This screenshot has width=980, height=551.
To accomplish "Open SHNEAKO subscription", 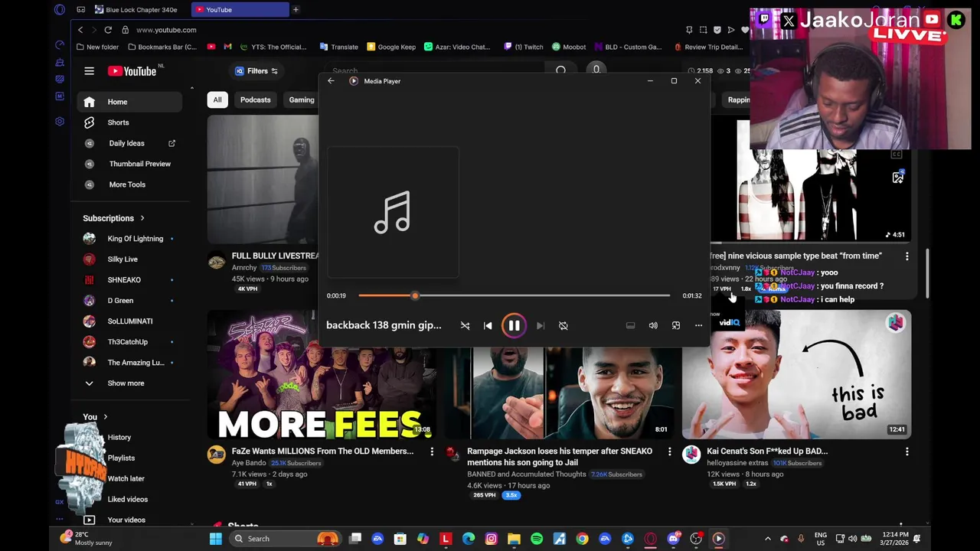I will click(x=130, y=280).
